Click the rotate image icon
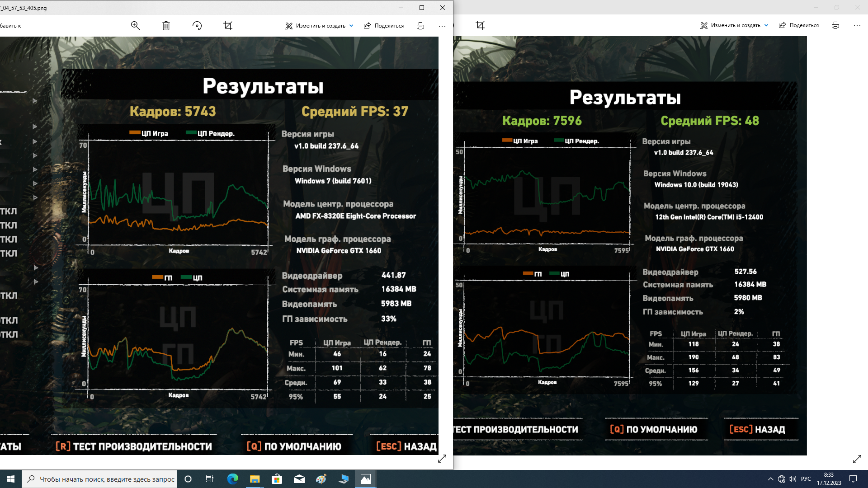Viewport: 868px width, 488px height. 197,26
